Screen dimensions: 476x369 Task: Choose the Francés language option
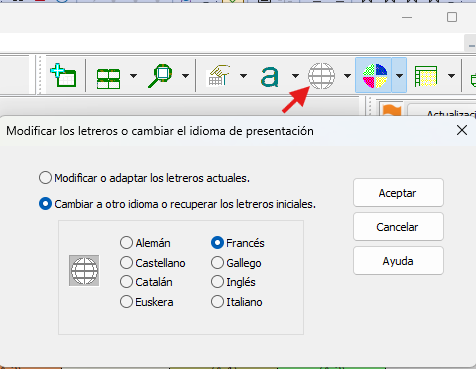[238, 243]
